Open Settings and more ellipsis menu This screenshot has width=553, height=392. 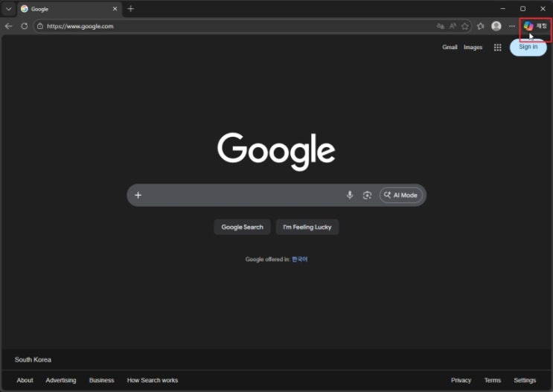512,26
